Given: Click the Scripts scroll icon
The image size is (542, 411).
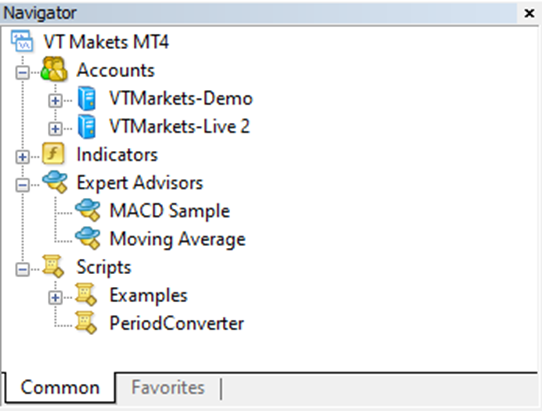Looking at the screenshot, I should [53, 266].
